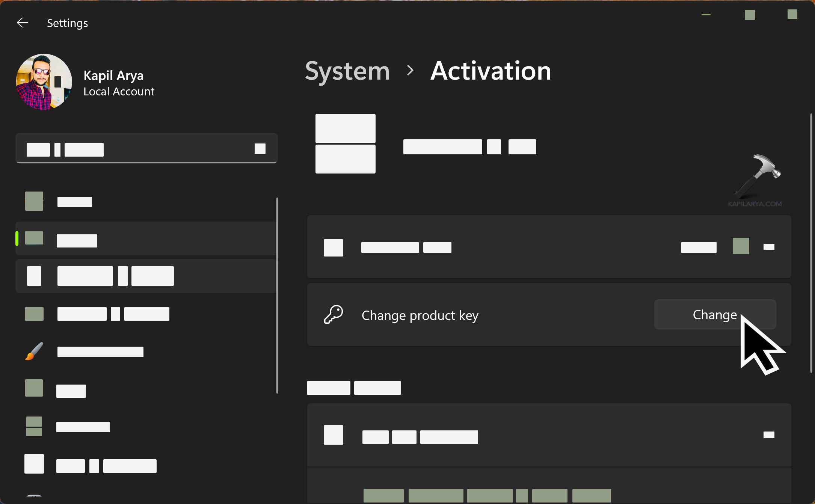
Task: Click the key icon beside Change product key
Action: coord(334,315)
